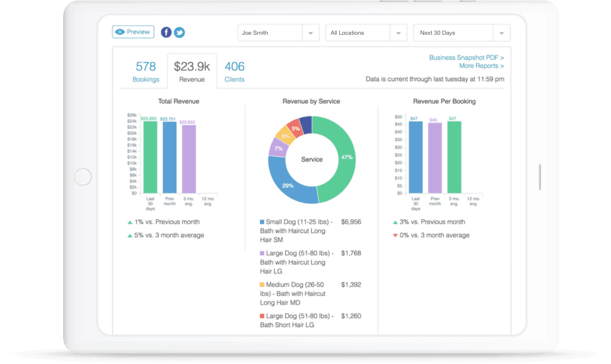Image resolution: width=611 pixels, height=364 pixels.
Task: Open the Joe Smith staff dropdown
Action: click(278, 33)
